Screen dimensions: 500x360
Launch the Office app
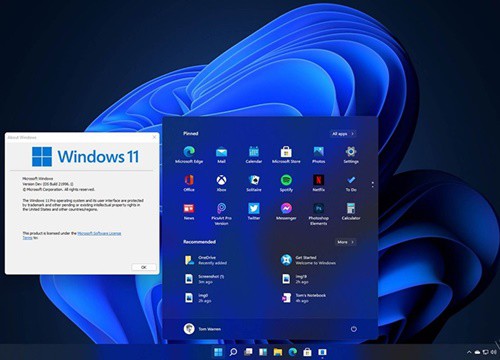[x=189, y=183]
